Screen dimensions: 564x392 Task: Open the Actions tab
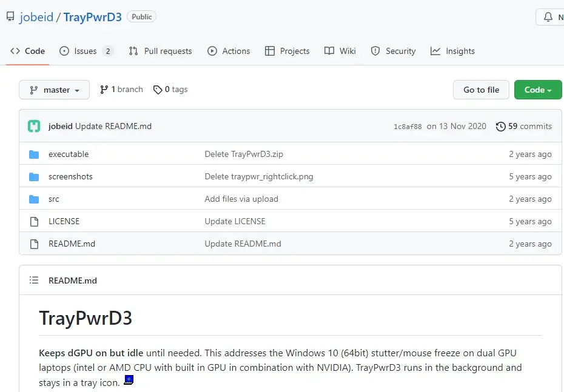tap(229, 51)
